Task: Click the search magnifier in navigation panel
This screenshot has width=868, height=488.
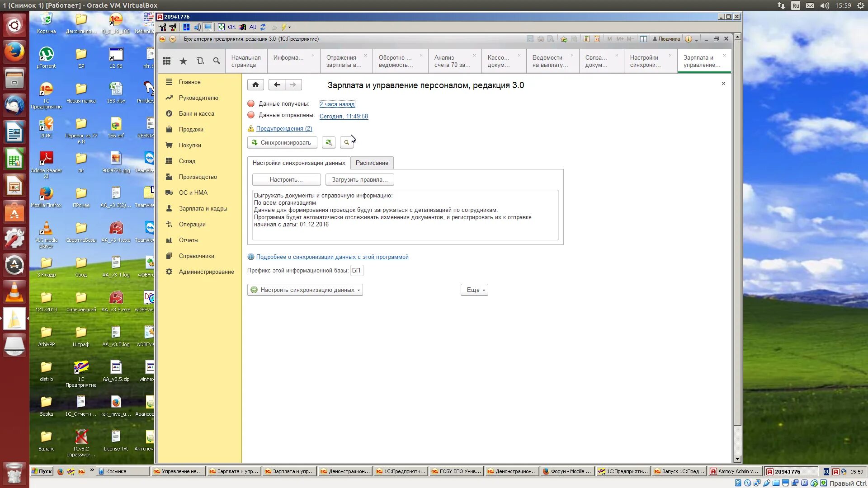Action: pyautogui.click(x=217, y=61)
